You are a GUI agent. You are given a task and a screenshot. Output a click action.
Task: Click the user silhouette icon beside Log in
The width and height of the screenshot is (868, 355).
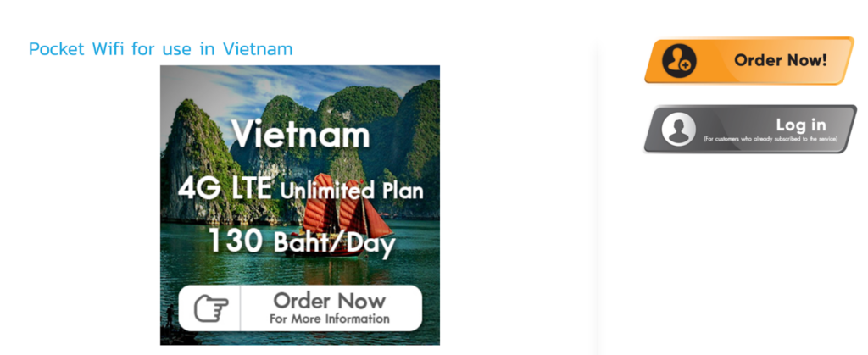[678, 130]
